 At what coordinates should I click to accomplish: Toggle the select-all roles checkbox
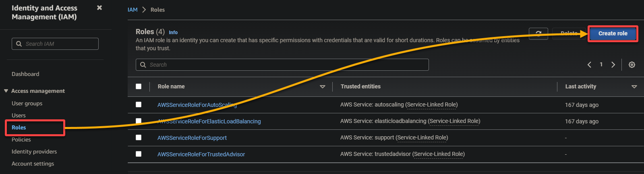(139, 86)
